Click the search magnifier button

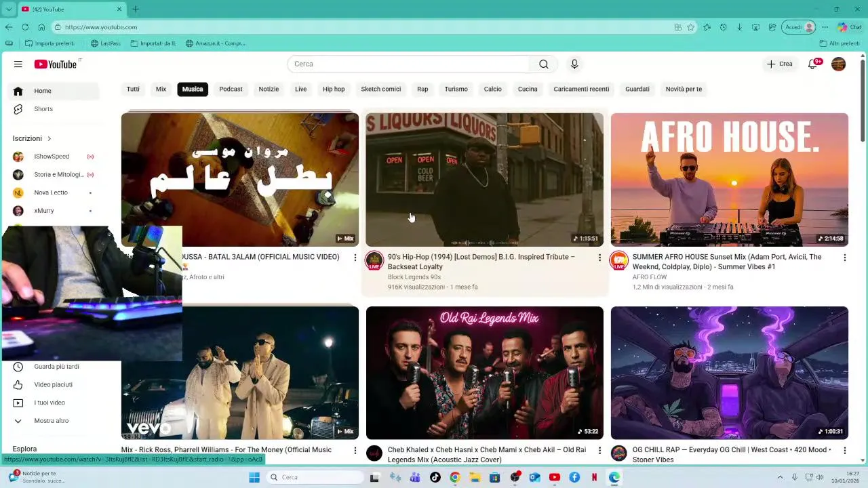[x=544, y=64]
